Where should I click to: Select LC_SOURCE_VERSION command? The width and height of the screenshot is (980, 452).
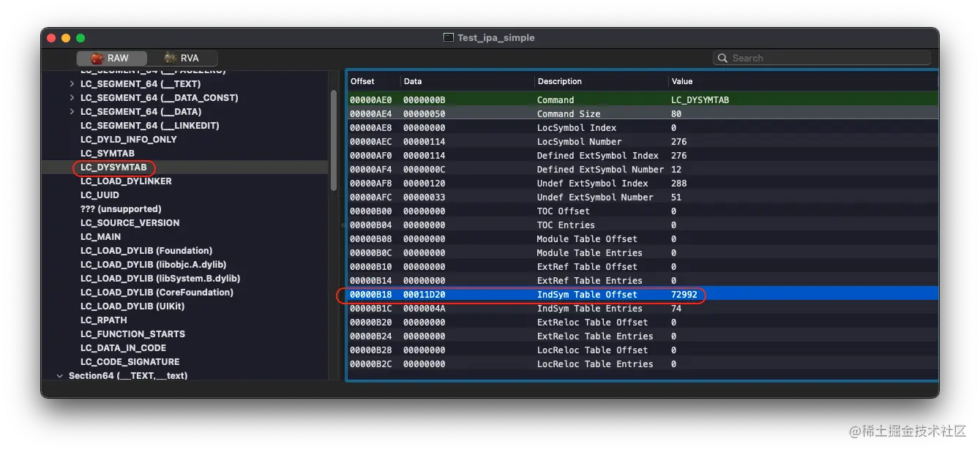(130, 223)
